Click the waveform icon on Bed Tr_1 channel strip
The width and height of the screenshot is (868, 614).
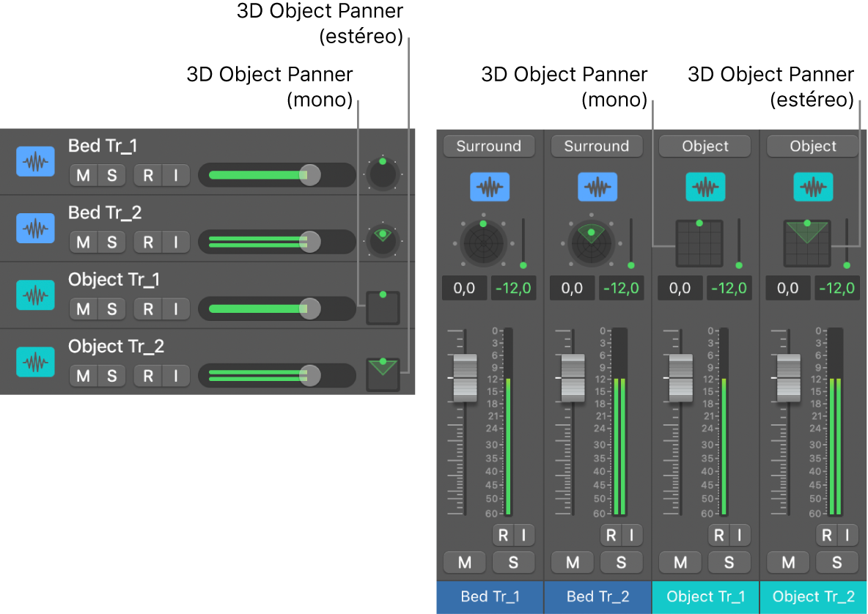point(490,187)
